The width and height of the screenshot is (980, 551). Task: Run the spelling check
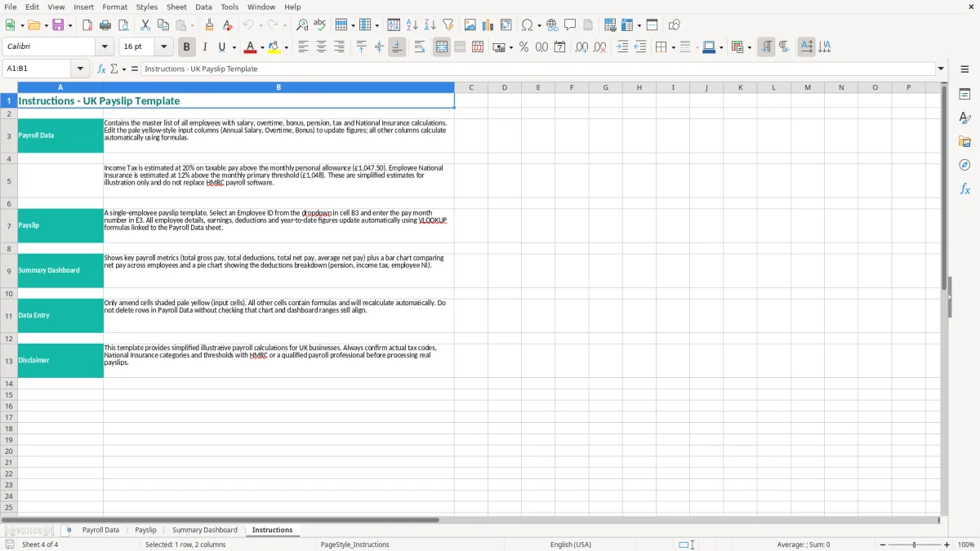[319, 24]
